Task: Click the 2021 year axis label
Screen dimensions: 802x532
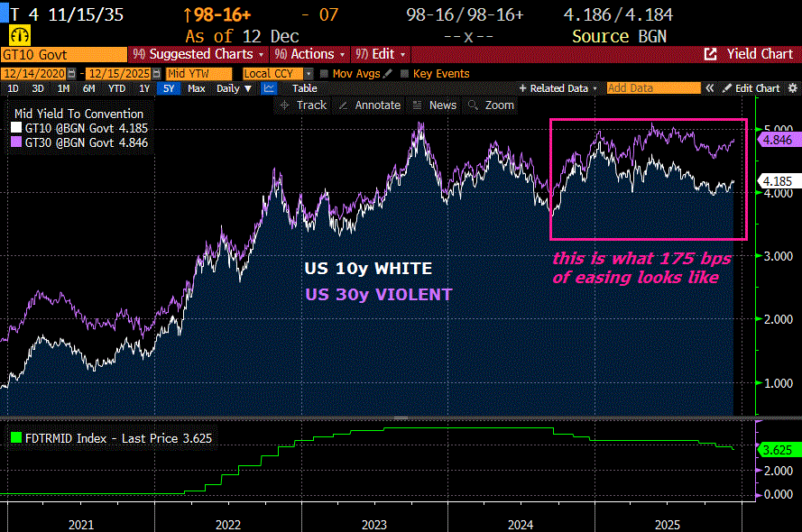Action: coord(81,525)
